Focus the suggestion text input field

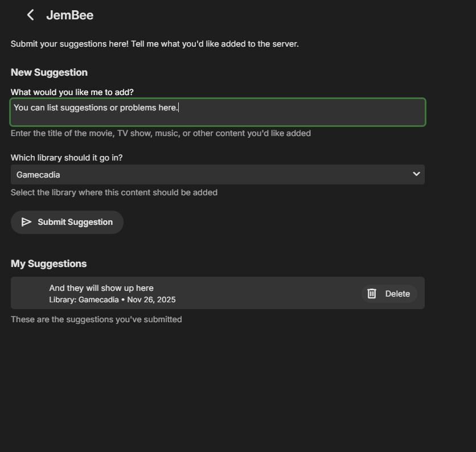[218, 112]
